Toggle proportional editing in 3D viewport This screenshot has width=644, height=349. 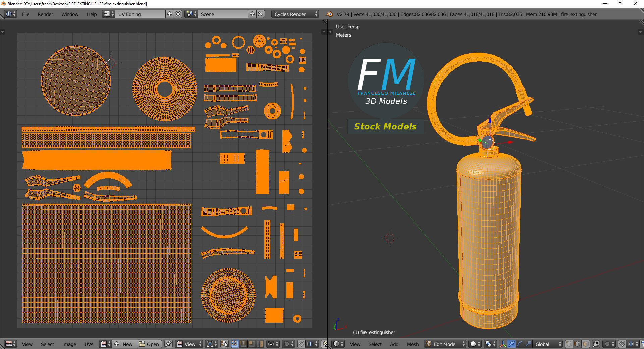[x=609, y=344]
